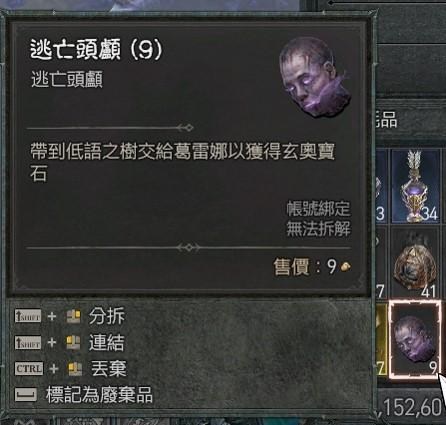
Task: Click the mouse-button icon beside 連結
Action: (74, 343)
